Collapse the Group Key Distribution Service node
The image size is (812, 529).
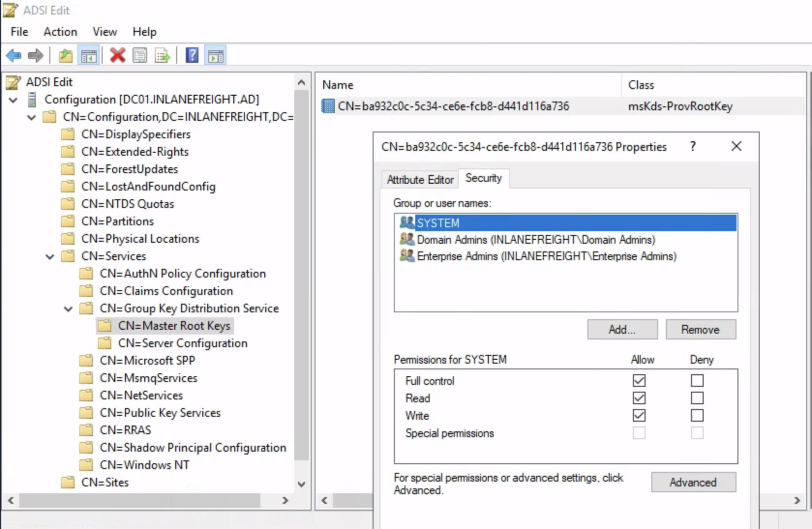(x=68, y=309)
